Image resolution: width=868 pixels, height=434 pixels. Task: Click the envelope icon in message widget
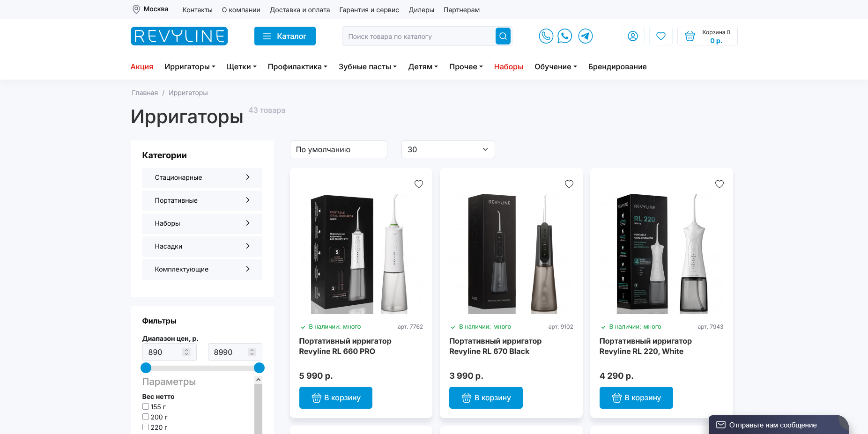click(721, 425)
